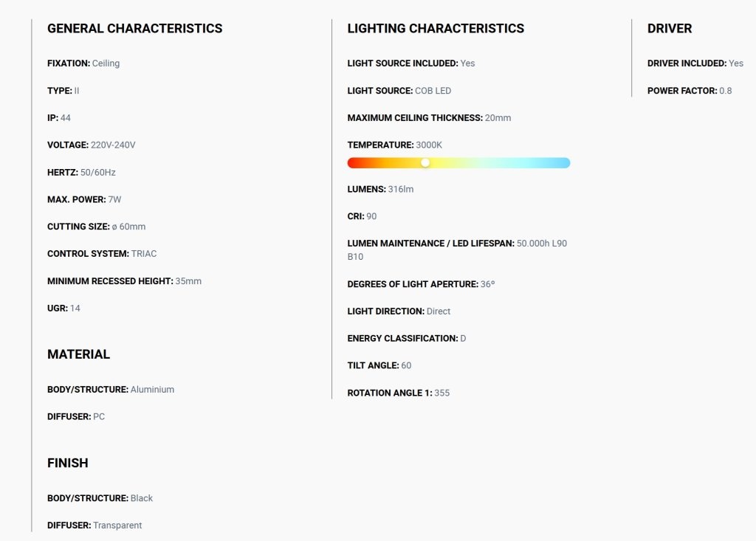Image resolution: width=756 pixels, height=541 pixels.
Task: Select the Lighting Characteristics heading
Action: (436, 29)
